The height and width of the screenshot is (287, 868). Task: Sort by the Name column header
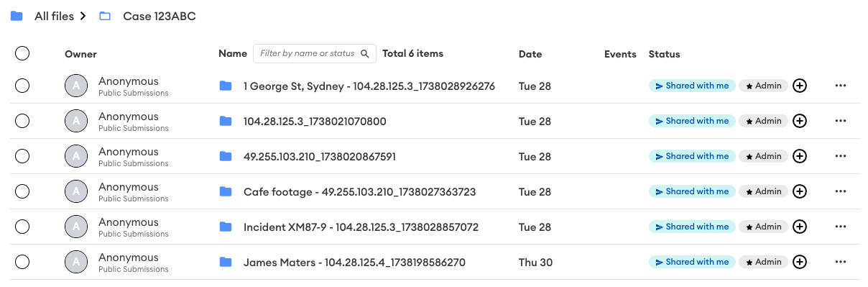(x=233, y=54)
